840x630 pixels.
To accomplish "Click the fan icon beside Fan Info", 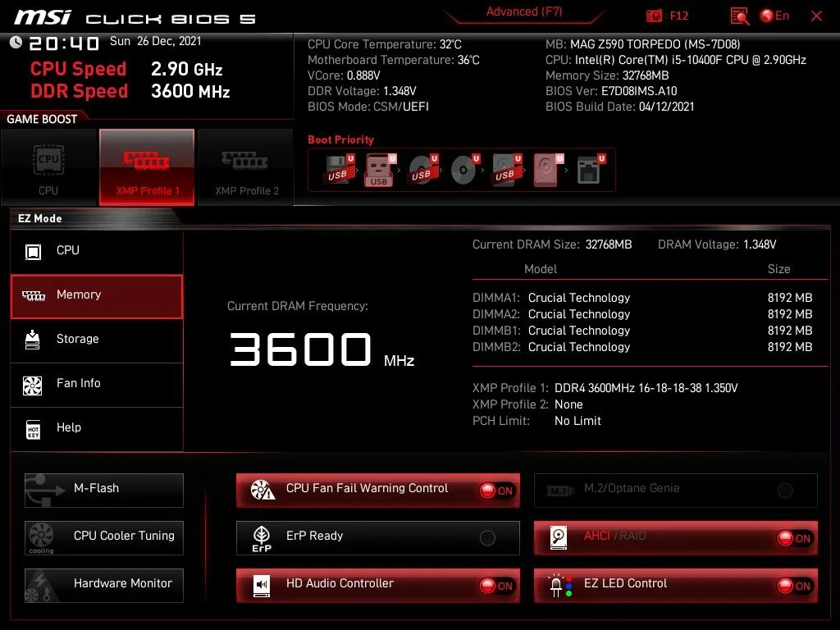I will [x=33, y=386].
